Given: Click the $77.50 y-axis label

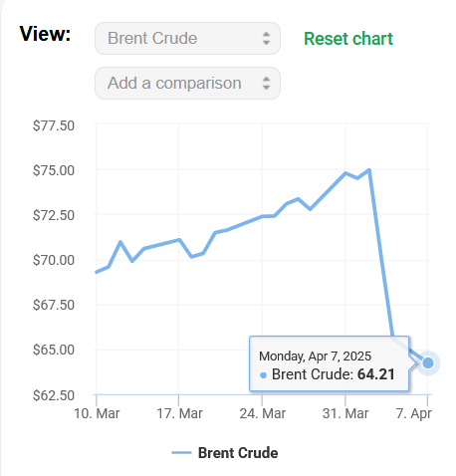Looking at the screenshot, I should (54, 125).
